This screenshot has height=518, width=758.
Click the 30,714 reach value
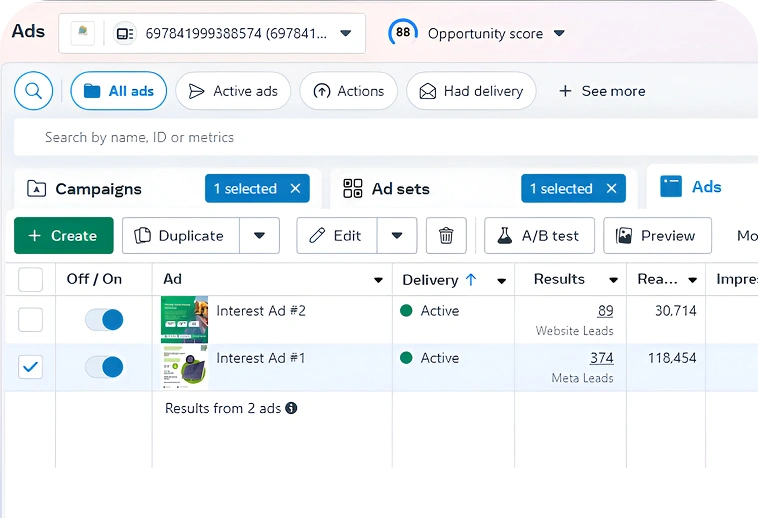[x=676, y=311]
